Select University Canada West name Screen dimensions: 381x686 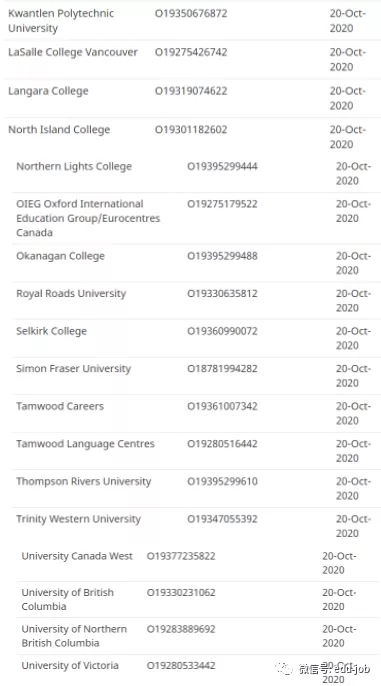point(77,556)
